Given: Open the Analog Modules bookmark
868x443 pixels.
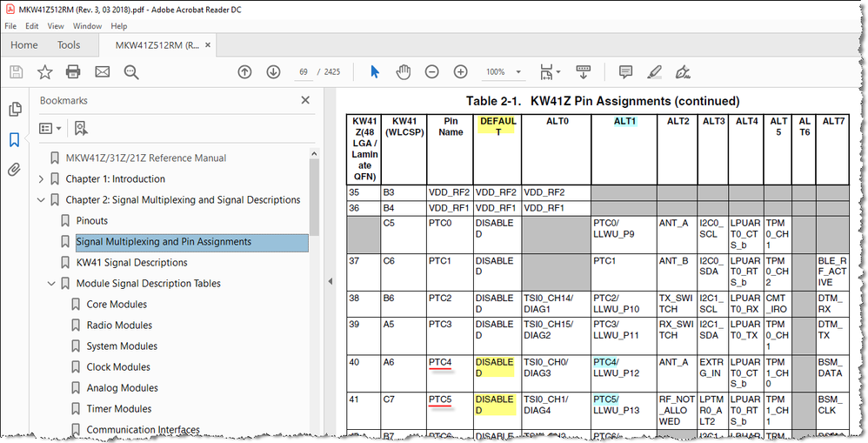Looking at the screenshot, I should pyautogui.click(x=122, y=388).
